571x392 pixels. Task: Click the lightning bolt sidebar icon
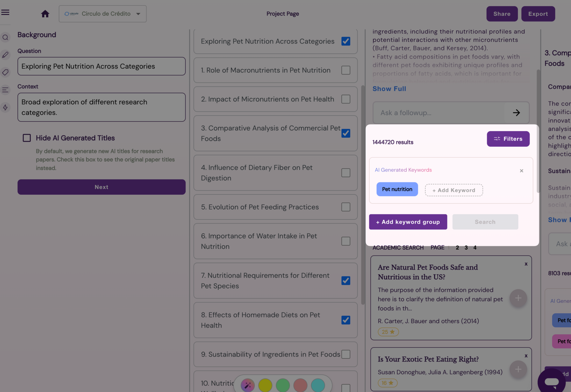pos(5,107)
